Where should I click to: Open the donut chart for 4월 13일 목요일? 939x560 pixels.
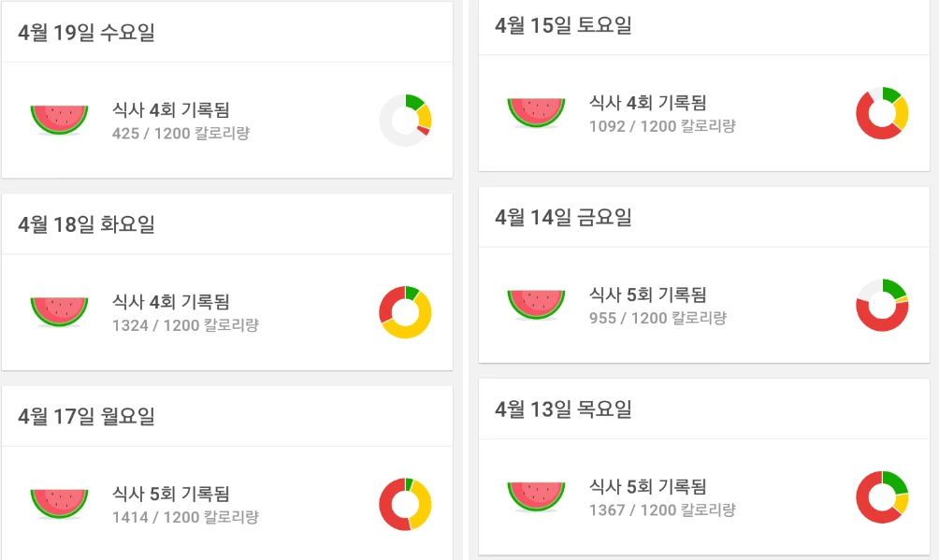click(x=882, y=497)
